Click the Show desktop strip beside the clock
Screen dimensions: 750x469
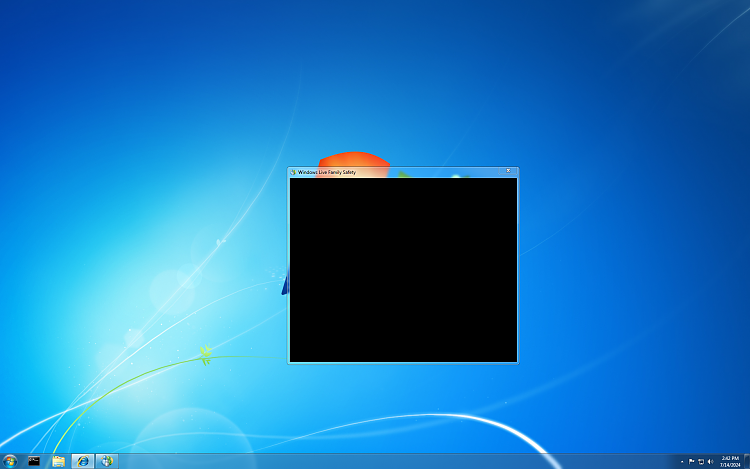[x=747, y=461]
